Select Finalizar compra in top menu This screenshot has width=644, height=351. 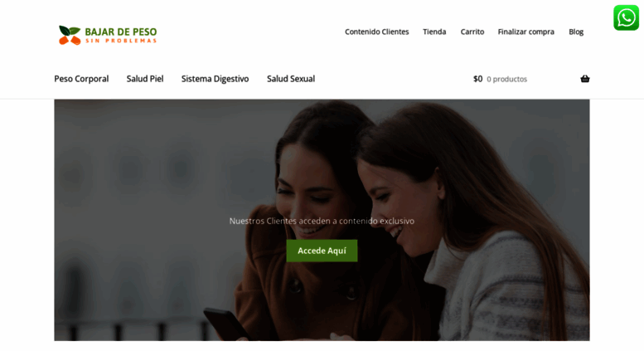(525, 32)
